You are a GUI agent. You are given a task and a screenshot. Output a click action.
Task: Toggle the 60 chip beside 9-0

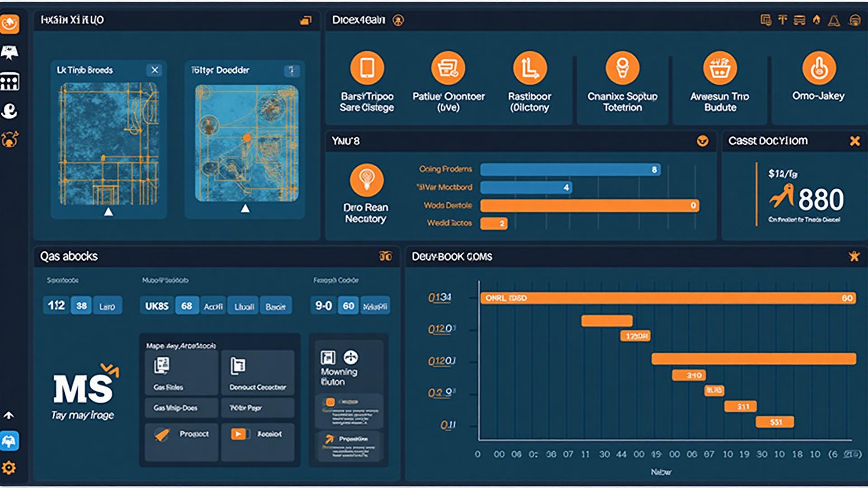click(x=348, y=306)
